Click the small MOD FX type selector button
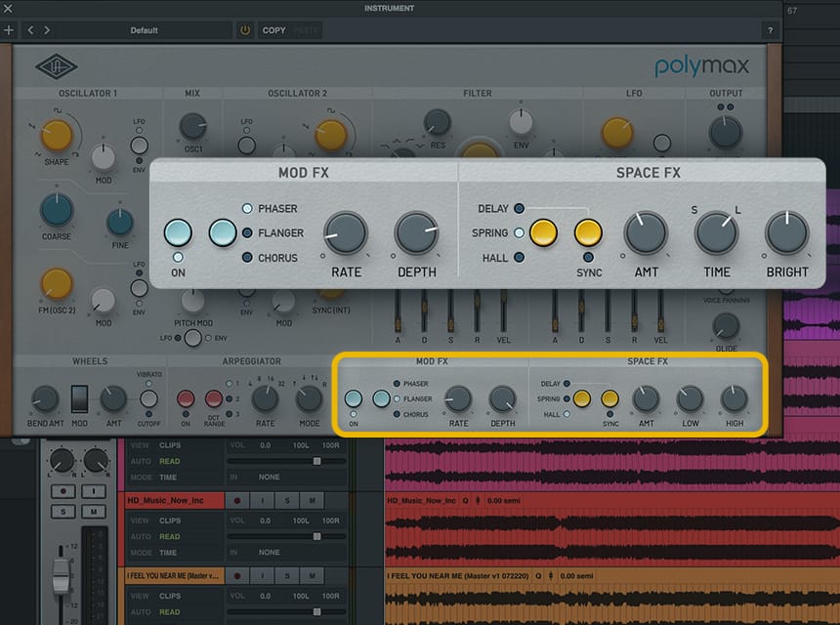Screen dimensions: 840x625 pyautogui.click(x=382, y=399)
